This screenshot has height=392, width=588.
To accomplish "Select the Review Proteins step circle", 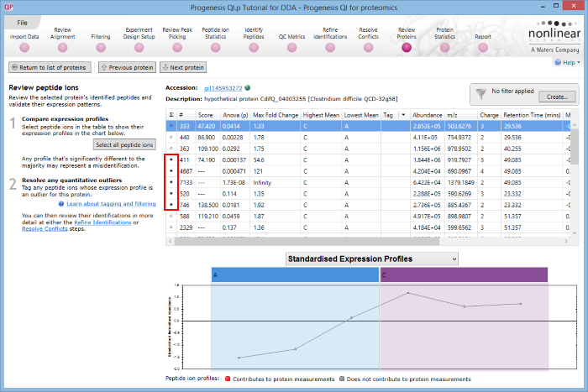I will (x=407, y=48).
